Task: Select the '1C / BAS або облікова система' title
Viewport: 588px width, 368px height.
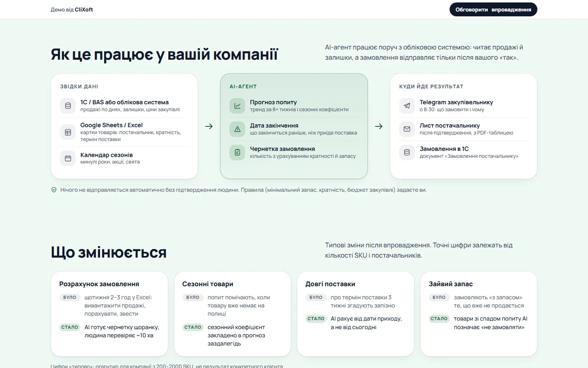Action: pyautogui.click(x=125, y=102)
